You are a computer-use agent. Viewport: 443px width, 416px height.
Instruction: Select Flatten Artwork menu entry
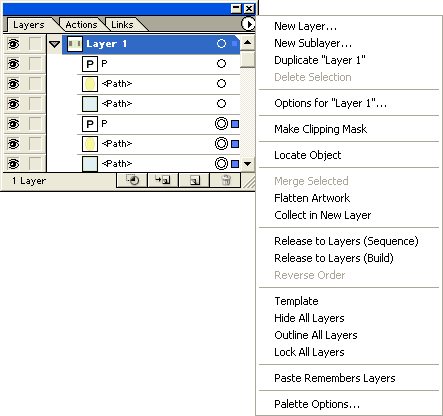click(x=312, y=198)
